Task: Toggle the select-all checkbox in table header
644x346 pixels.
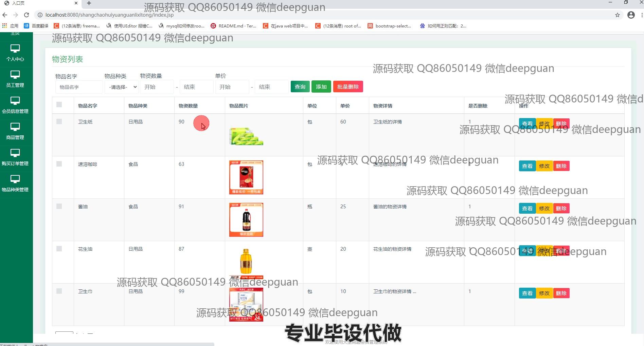Action: (x=59, y=105)
